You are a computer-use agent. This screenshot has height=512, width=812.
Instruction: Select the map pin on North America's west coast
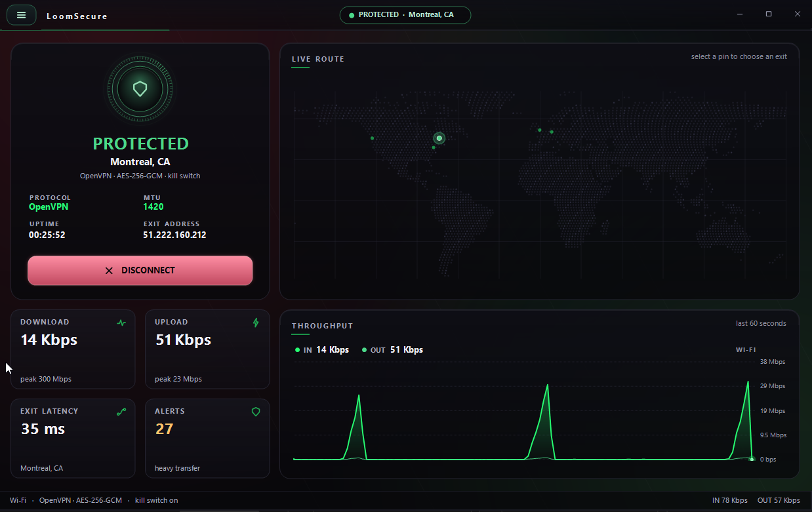click(x=373, y=138)
